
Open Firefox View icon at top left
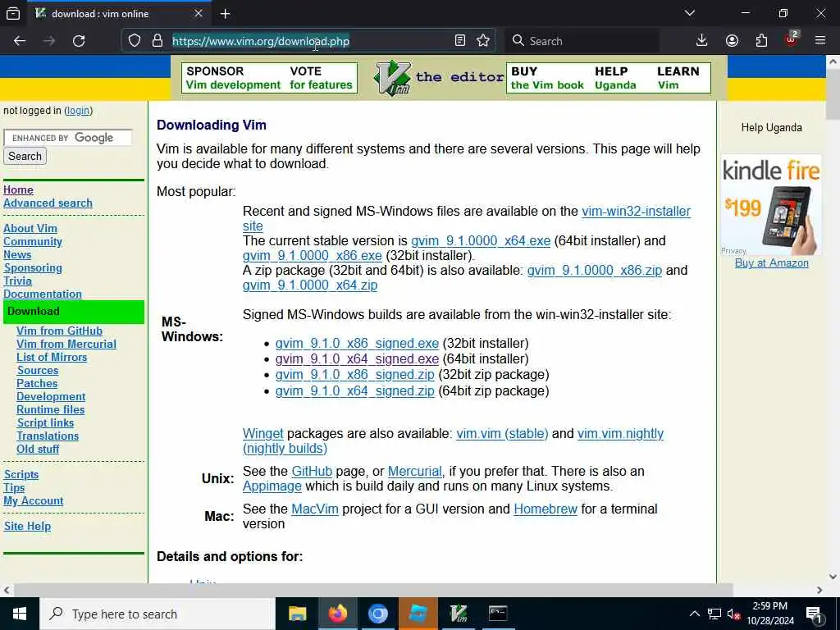pyautogui.click(x=13, y=13)
